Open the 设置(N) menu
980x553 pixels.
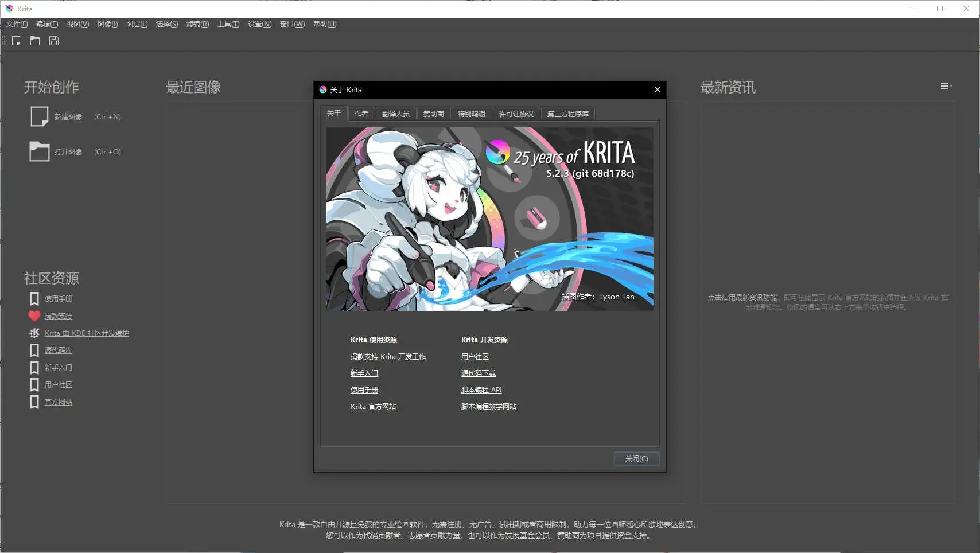(259, 24)
